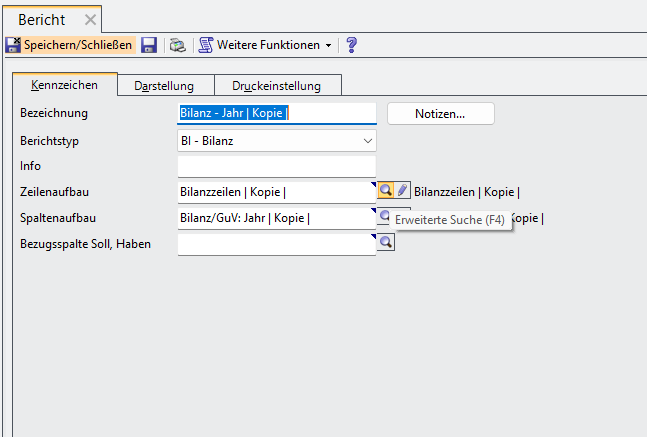The width and height of the screenshot is (647, 437).
Task: Open the Druckeinstellung tab
Action: point(278,86)
